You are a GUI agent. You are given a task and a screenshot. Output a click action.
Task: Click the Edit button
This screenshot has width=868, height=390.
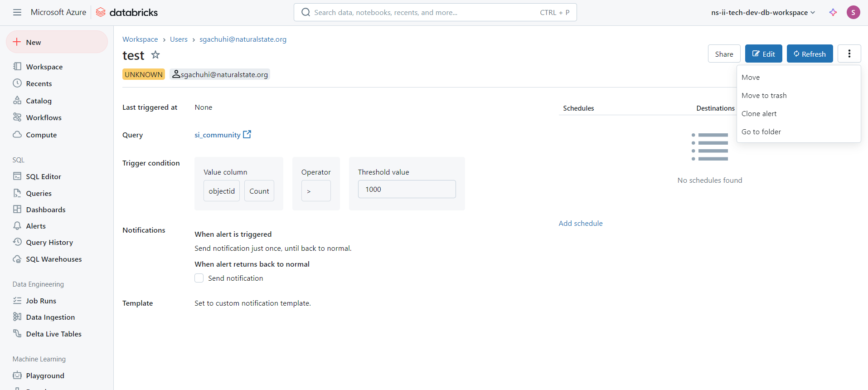[x=763, y=54]
